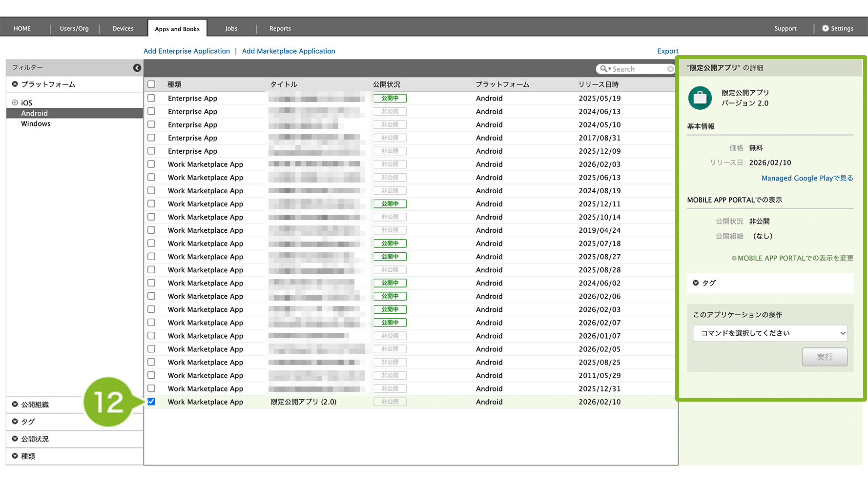Expand the 公開組織 filter section
This screenshot has height=488, width=868.
tap(15, 405)
